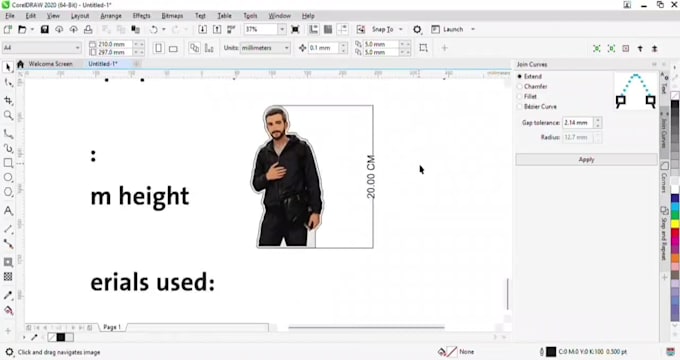Open the Arrange menu
The width and height of the screenshot is (680, 360).
tap(111, 16)
